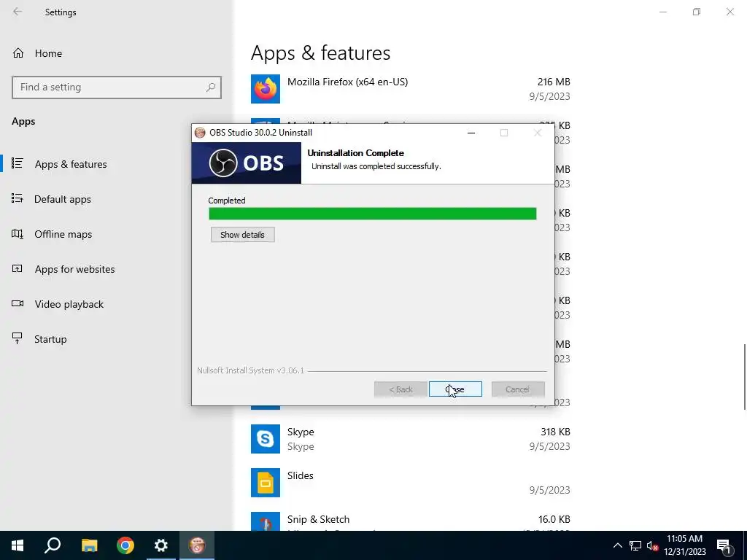Click the search magnifier in Find a setting
The height and width of the screenshot is (560, 747).
(x=211, y=87)
